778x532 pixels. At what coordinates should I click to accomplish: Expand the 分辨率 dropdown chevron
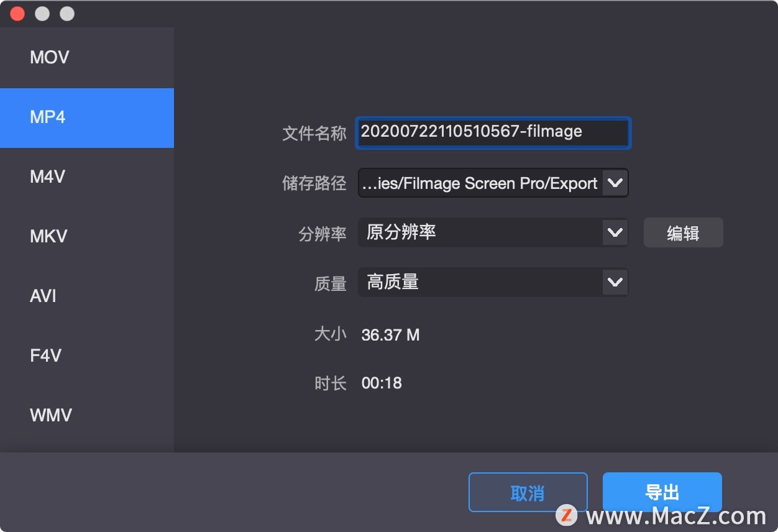pyautogui.click(x=615, y=232)
